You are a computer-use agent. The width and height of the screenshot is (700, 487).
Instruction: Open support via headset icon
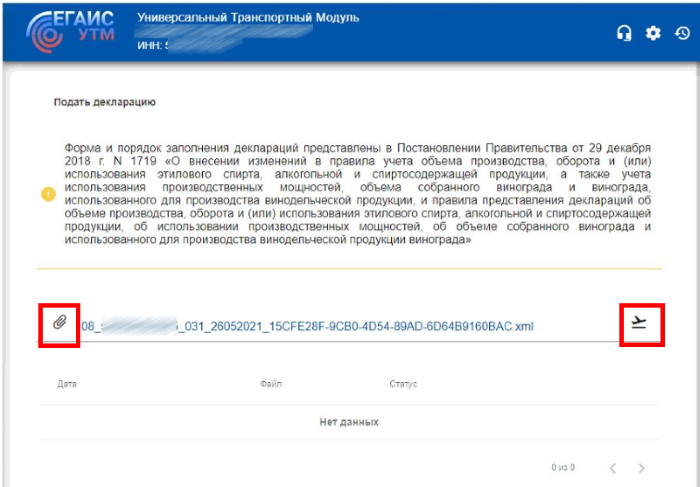[x=624, y=33]
